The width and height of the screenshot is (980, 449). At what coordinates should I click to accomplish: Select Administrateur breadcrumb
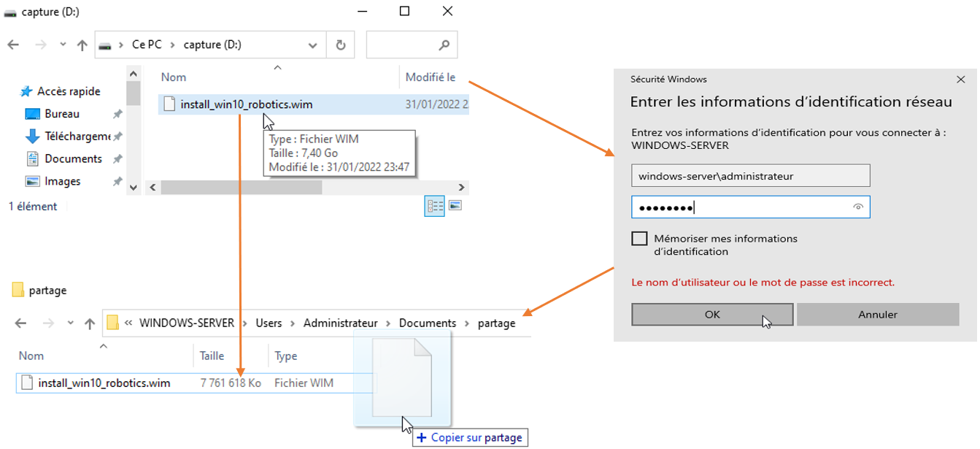point(341,323)
